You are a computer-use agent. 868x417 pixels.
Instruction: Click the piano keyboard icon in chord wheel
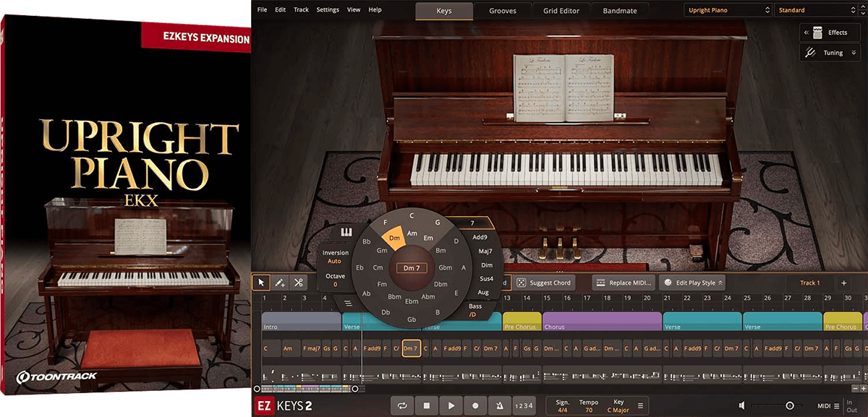point(346,232)
